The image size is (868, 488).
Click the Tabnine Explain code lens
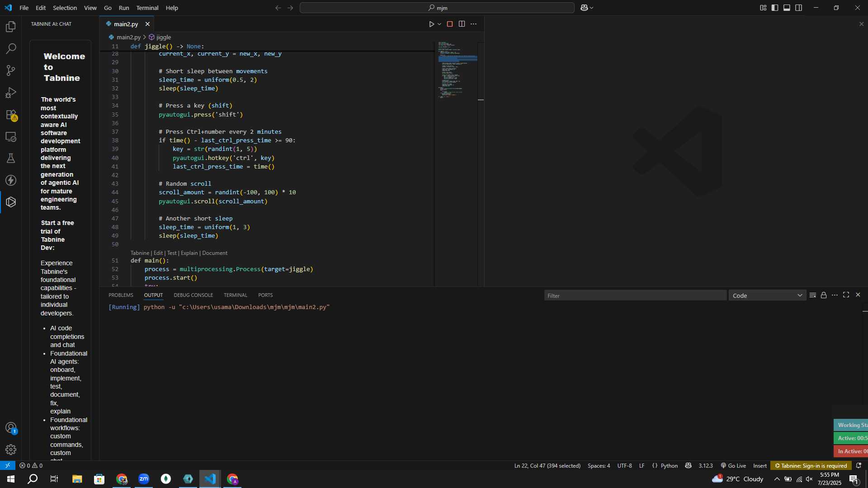[x=189, y=253]
